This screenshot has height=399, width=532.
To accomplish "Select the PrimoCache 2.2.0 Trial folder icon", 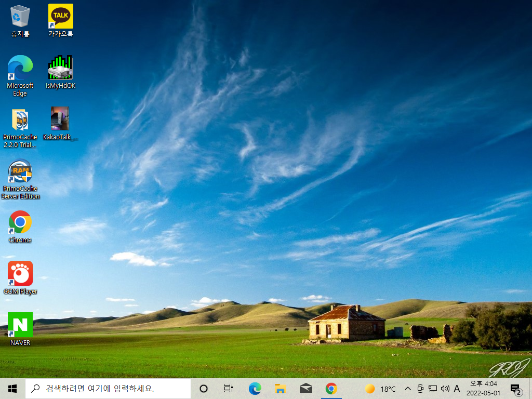I will point(20,128).
